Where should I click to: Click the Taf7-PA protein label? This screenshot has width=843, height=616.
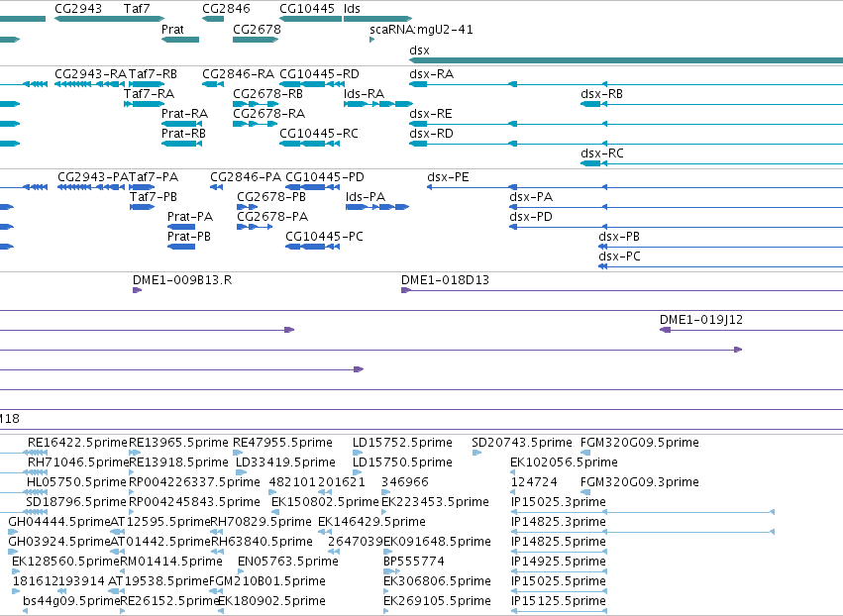pos(154,177)
